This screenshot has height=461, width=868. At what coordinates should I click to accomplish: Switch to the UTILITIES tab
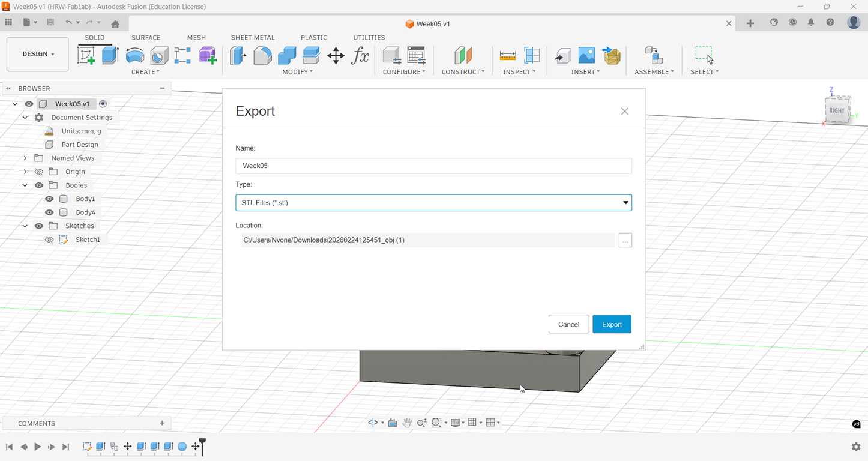[369, 37]
